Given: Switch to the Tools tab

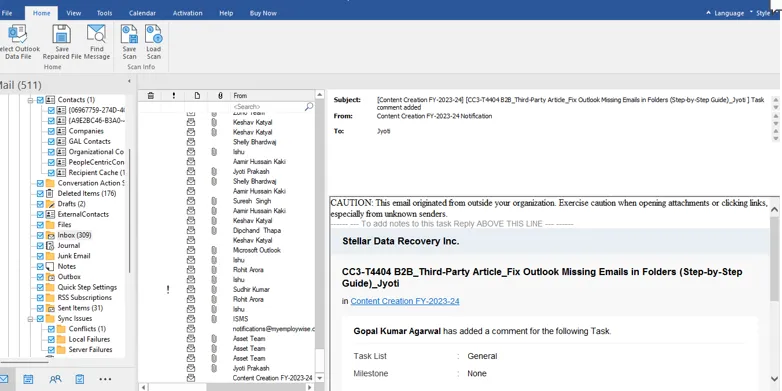Looking at the screenshot, I should pos(105,13).
